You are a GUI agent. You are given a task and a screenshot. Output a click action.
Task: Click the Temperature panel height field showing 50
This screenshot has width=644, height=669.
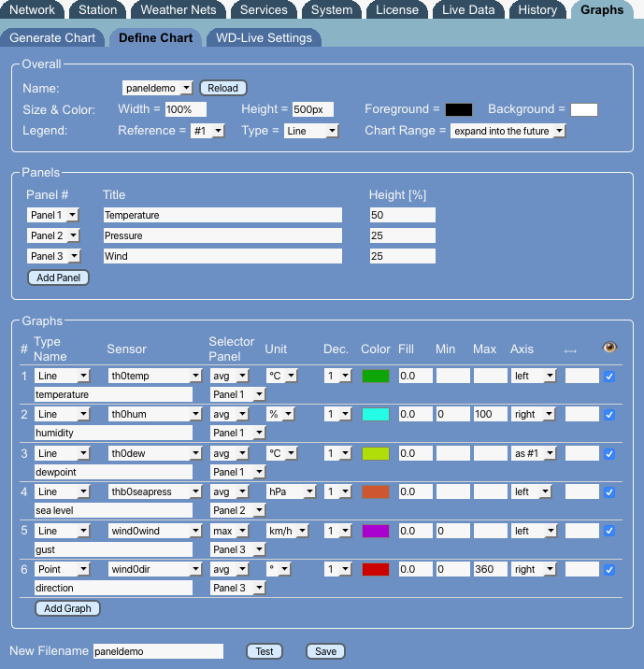[x=403, y=215]
